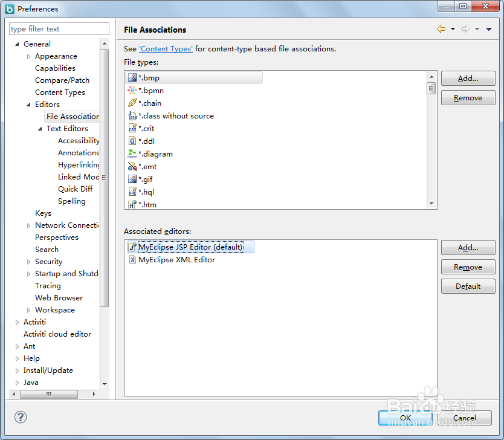Open Annotations preference page
Screen dimensions: 504x440
pyautogui.click(x=79, y=153)
